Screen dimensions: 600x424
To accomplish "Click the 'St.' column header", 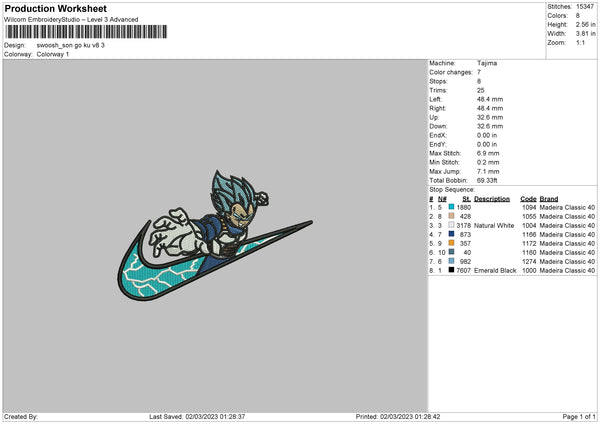I will (x=466, y=199).
